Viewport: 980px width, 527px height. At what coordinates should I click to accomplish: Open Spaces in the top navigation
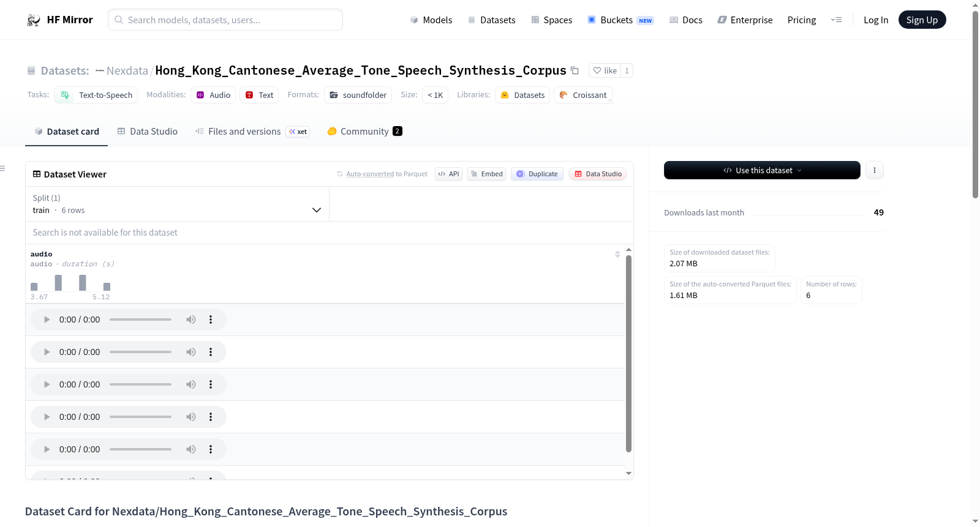551,20
